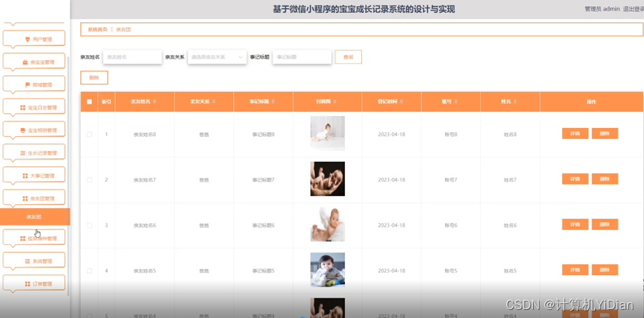Screen dimensions: 644x318
Task: Select the 亲友团 submenu item
Action: pyautogui.click(x=35, y=217)
